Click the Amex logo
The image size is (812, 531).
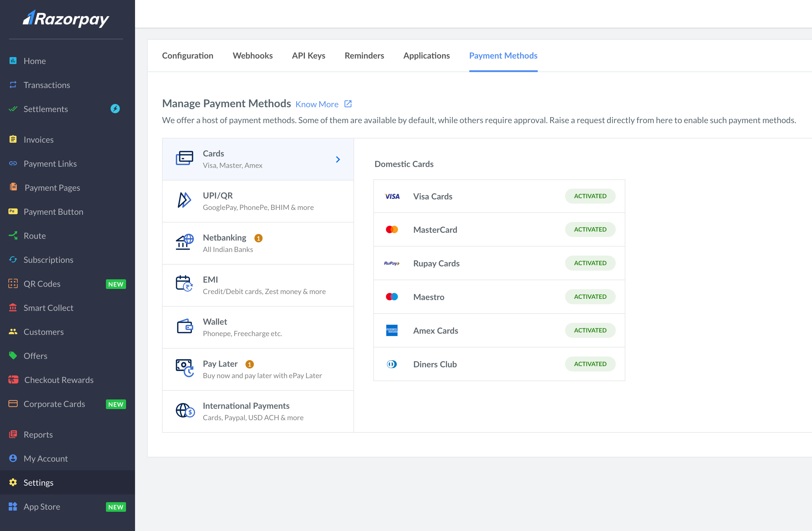[392, 331]
